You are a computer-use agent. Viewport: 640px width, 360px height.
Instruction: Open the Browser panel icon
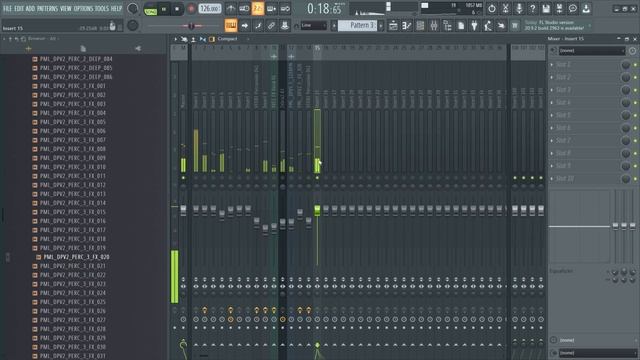coord(447,26)
